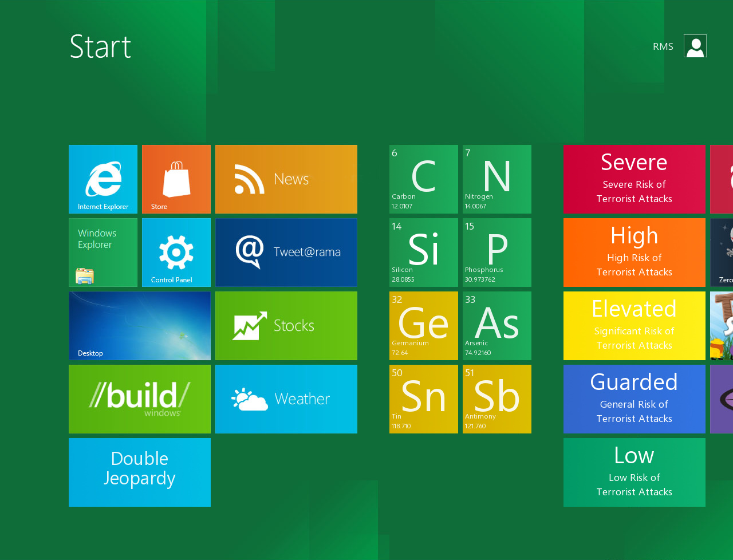The width and height of the screenshot is (733, 560).
Task: Select the Carbon element tile
Action: click(x=424, y=179)
